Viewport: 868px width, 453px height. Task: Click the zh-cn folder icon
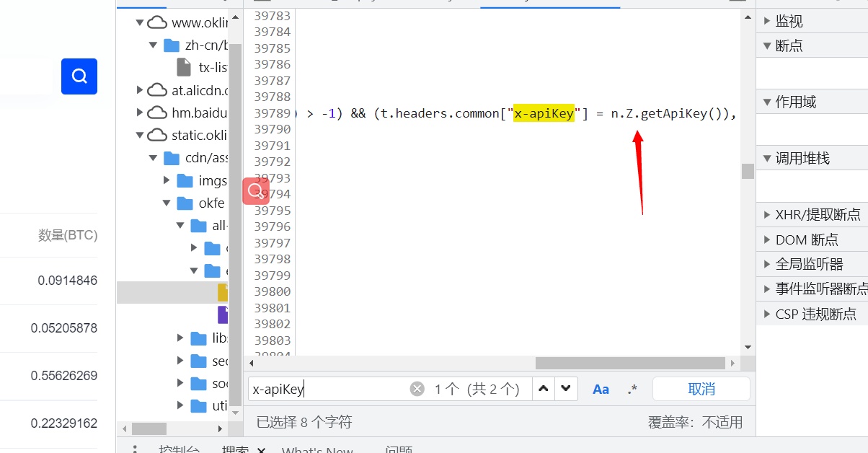point(172,45)
